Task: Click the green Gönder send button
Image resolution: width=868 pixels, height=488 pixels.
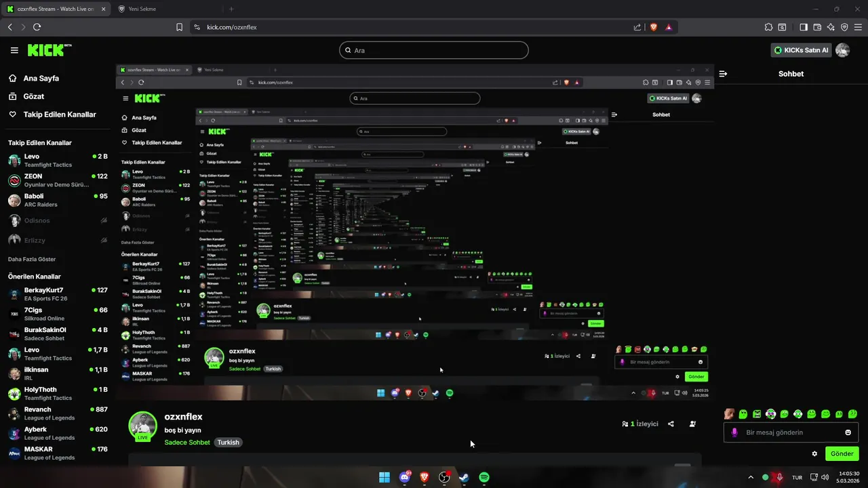Action: (842, 453)
